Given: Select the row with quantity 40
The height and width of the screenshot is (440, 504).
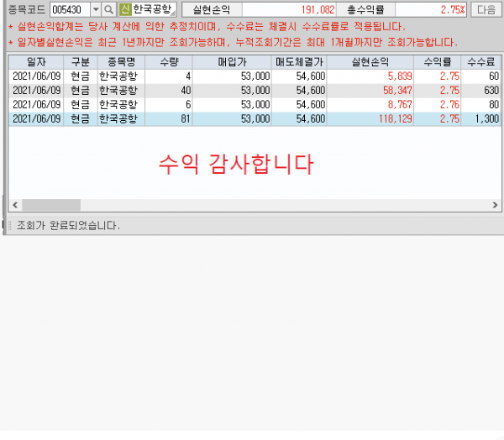Looking at the screenshot, I should 255,91.
